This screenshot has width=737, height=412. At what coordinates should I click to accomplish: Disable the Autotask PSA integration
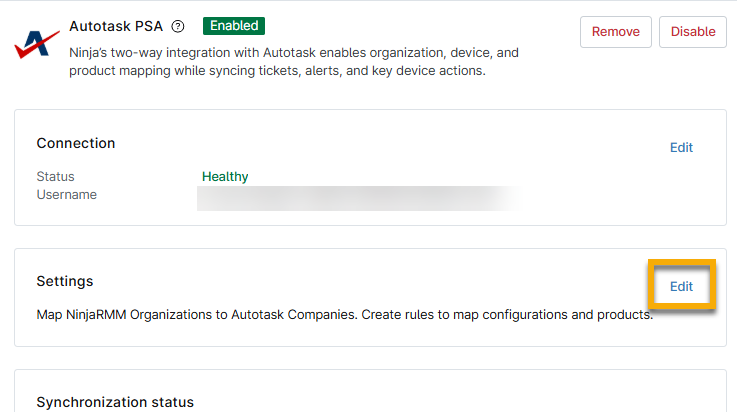[693, 32]
